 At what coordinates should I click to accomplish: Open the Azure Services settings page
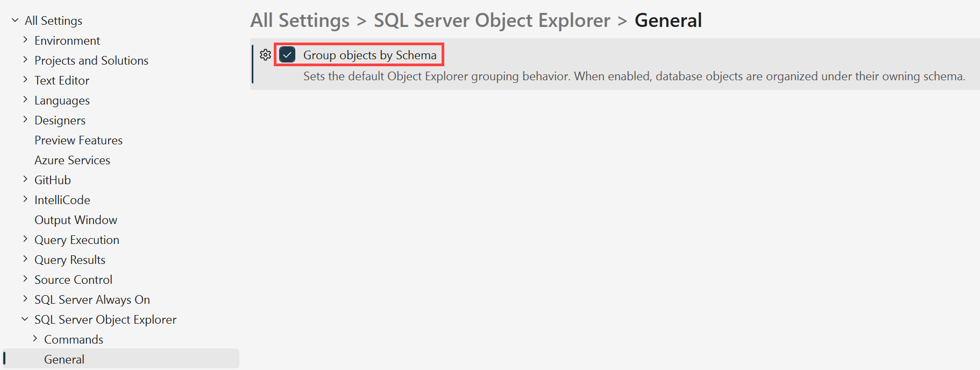[72, 160]
